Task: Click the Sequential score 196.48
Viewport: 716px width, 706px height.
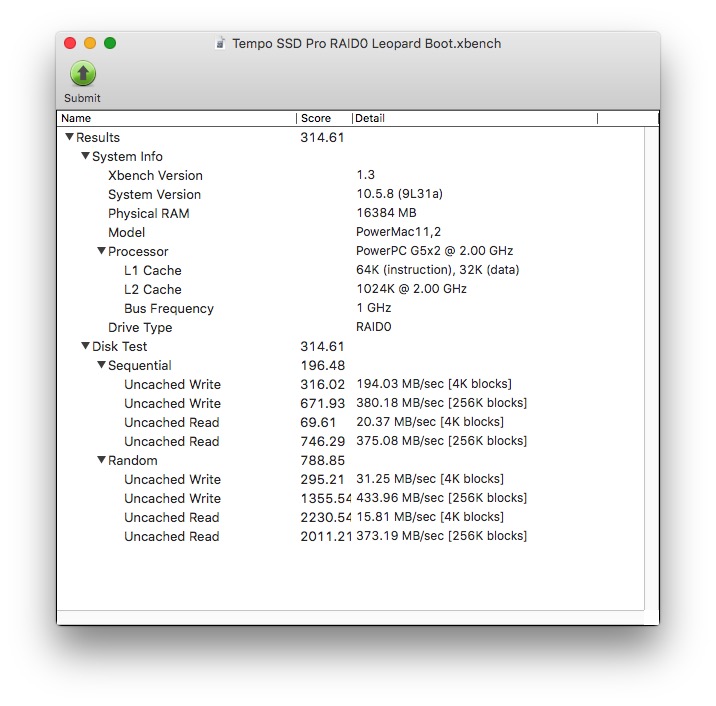Action: (322, 365)
